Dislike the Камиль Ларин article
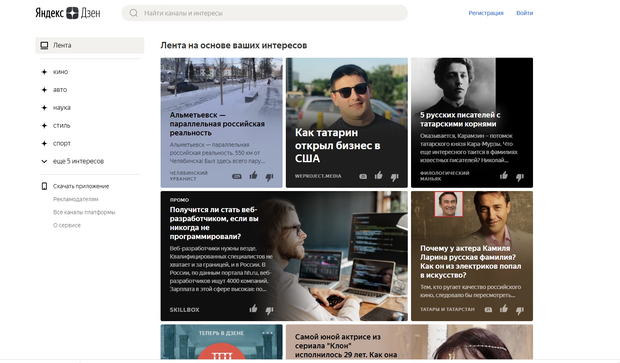This screenshot has height=363, width=620. pos(520,310)
